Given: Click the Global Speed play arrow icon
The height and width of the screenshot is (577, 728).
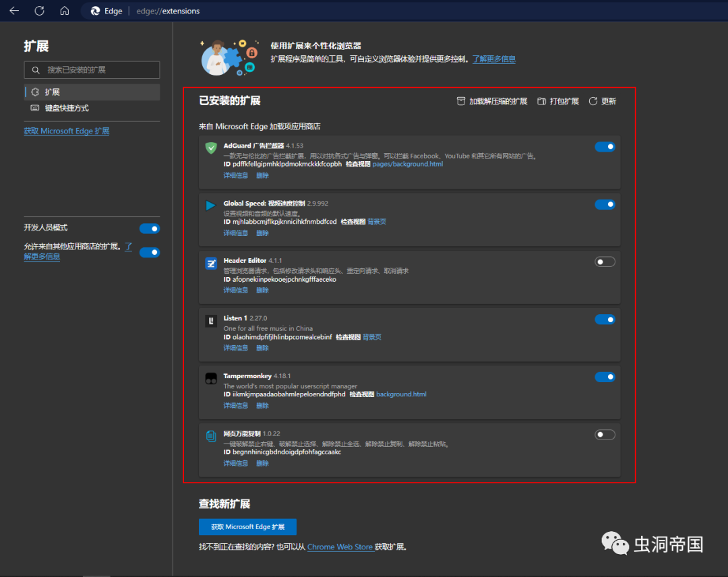Looking at the screenshot, I should tap(211, 205).
